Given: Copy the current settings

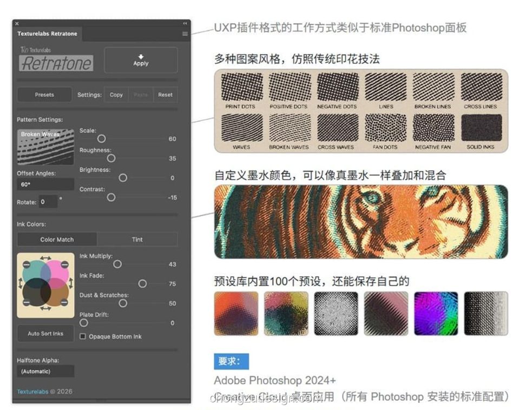Looking at the screenshot, I should click(116, 95).
